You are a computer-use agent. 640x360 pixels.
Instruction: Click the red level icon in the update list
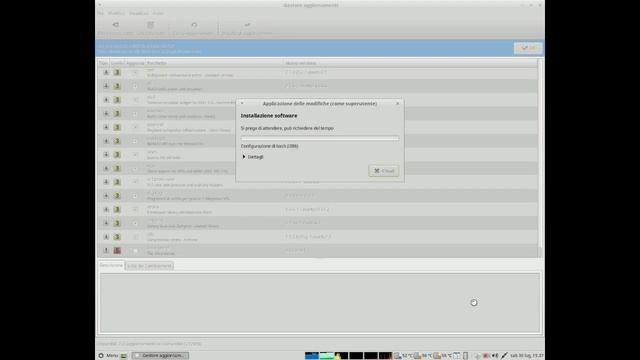[x=117, y=250]
